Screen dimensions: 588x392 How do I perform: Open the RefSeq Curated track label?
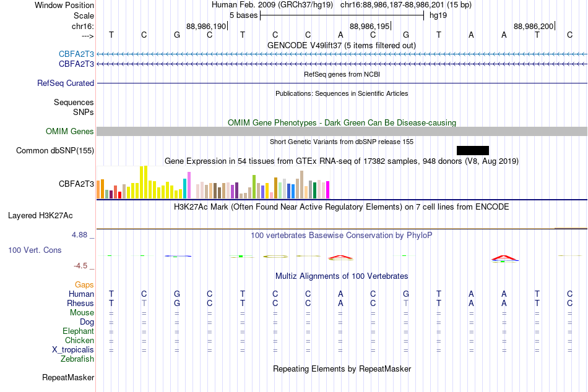[66, 83]
